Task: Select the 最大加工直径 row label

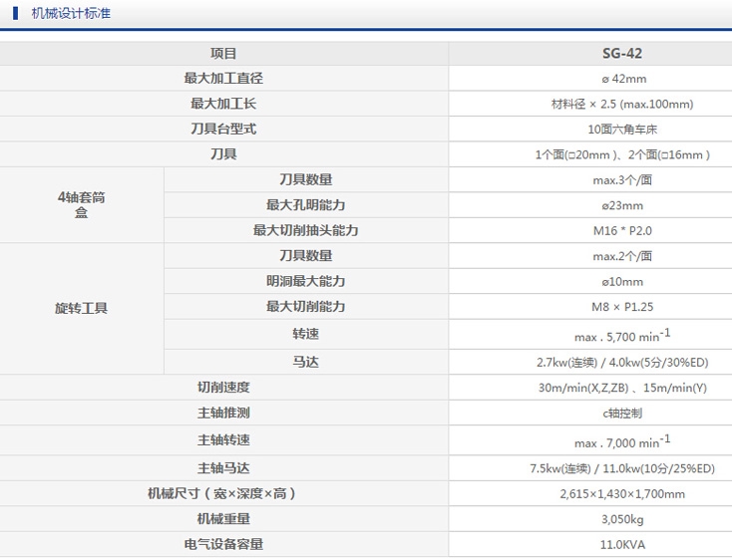Action: coord(223,79)
